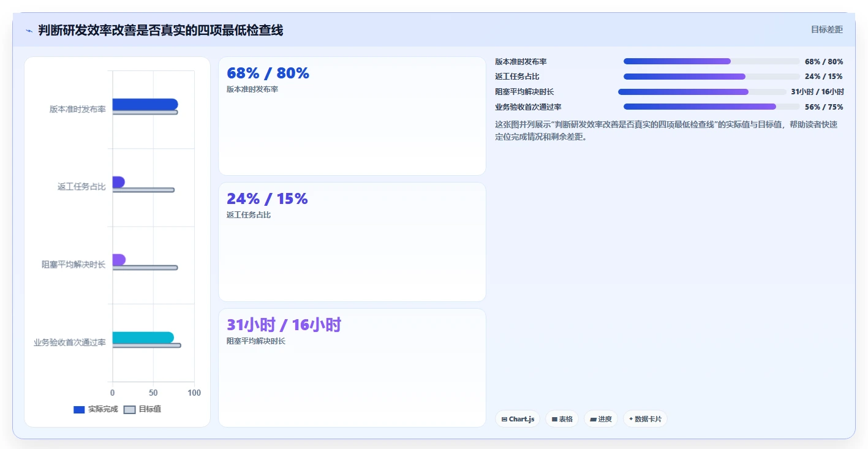This screenshot has height=449, width=868.
Task: Click the 版本准时发布率 progress bar on the right
Action: click(712, 61)
